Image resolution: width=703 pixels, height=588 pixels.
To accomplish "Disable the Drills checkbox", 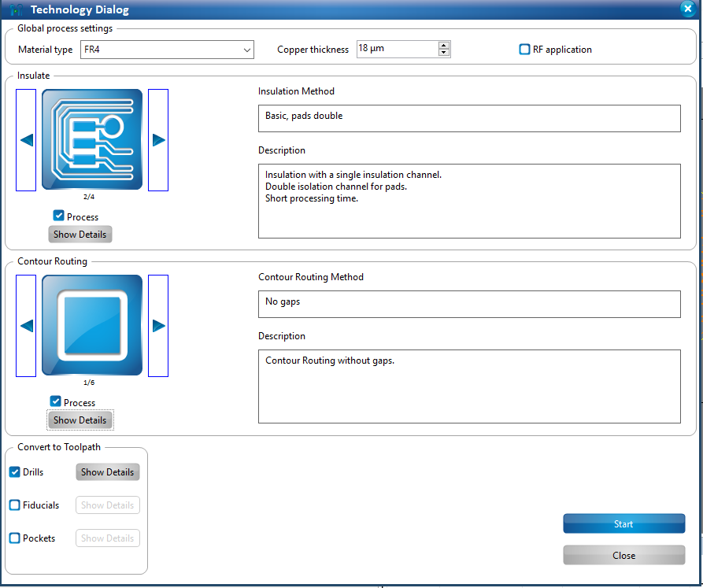I will click(x=15, y=472).
